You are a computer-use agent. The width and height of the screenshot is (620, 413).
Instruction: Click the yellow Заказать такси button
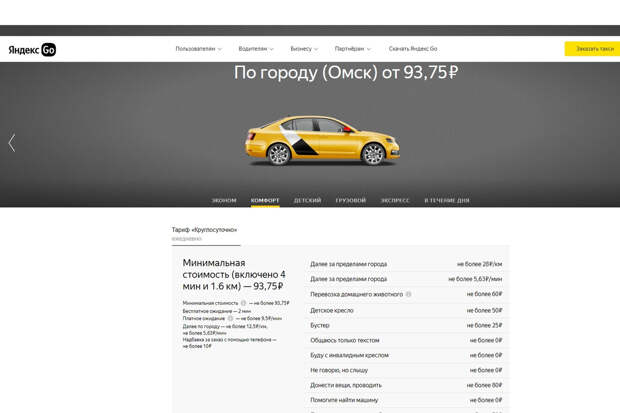point(592,49)
